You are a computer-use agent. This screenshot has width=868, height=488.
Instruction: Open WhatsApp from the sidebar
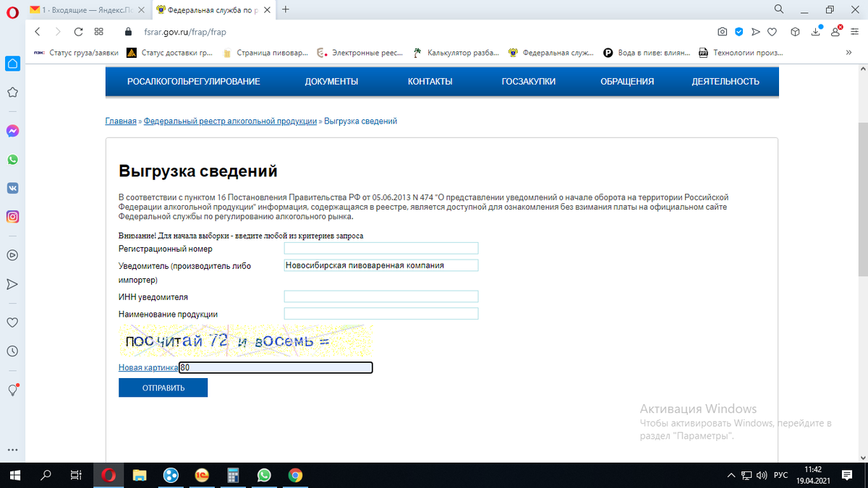[x=12, y=158]
